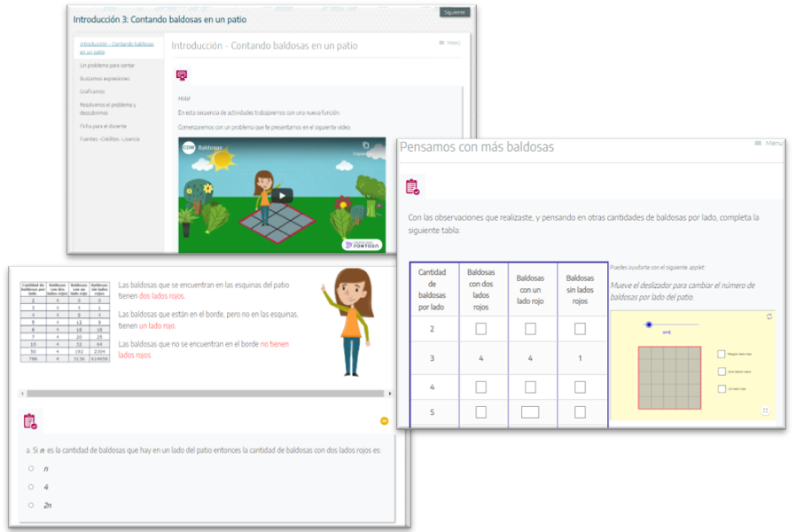Click the girl character illustration
This screenshot has width=796, height=532.
click(349, 323)
